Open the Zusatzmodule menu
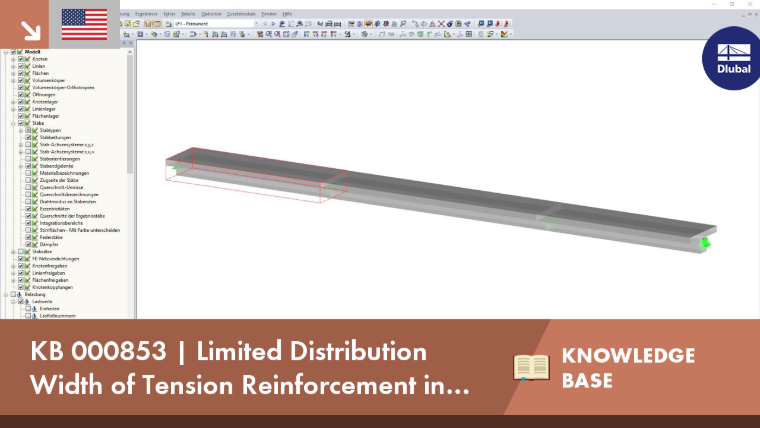 coord(241,14)
